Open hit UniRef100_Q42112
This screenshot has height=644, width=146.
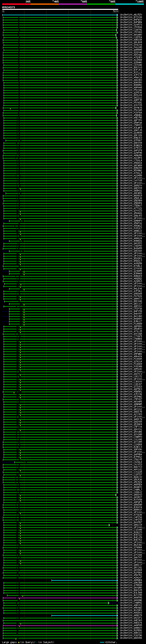click(x=131, y=98)
